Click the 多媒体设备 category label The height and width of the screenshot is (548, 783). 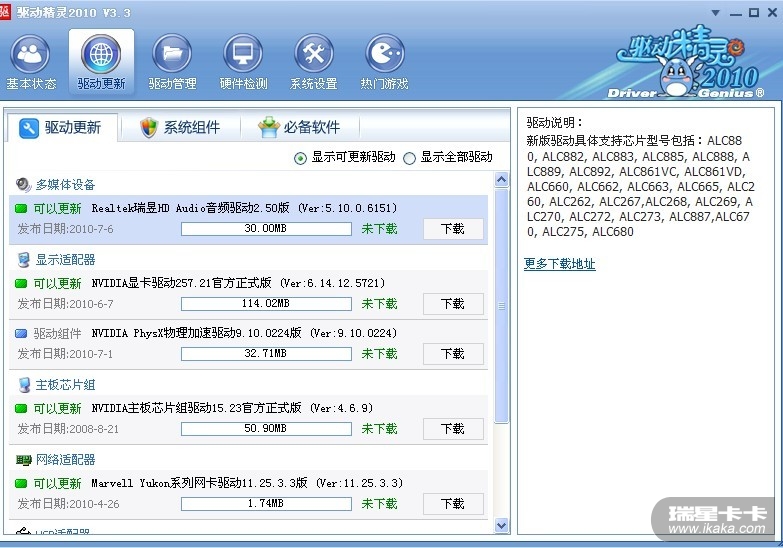pos(65,185)
